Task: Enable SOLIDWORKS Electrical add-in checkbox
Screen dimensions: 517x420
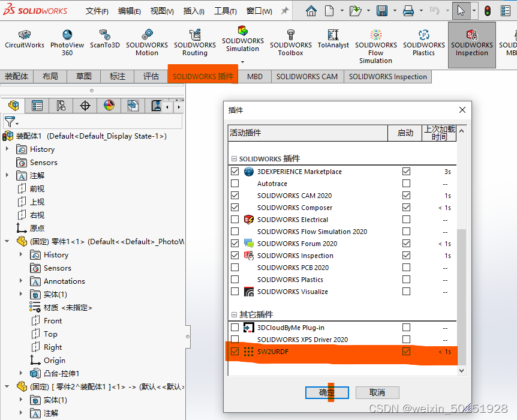Action: click(x=235, y=219)
